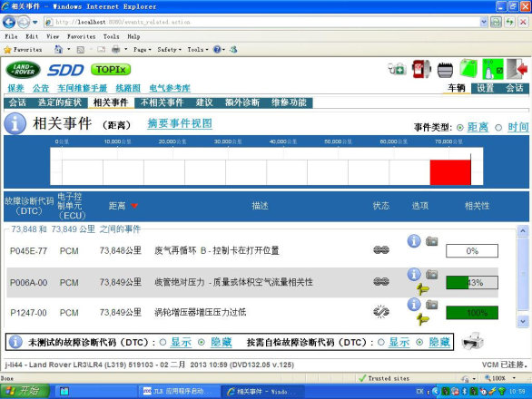This screenshot has width=532, height=399.
Task: Click the red vehicle battery toolbar icon
Action: [421, 69]
